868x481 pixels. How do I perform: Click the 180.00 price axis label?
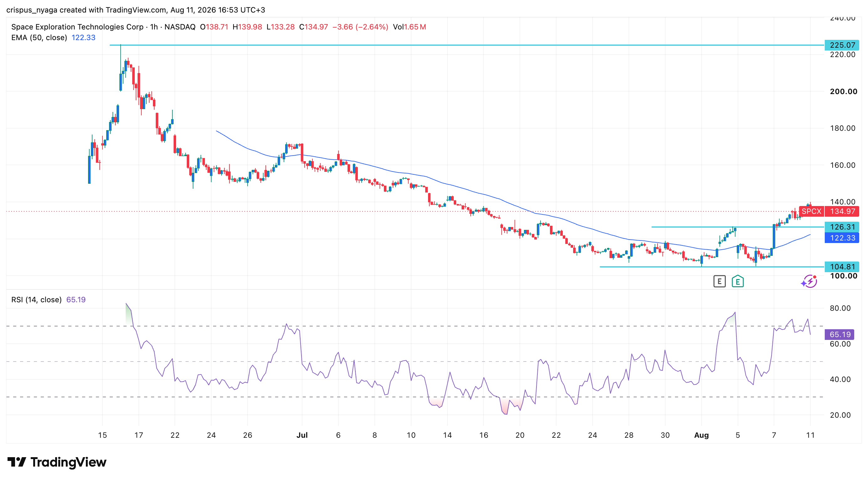coord(842,128)
